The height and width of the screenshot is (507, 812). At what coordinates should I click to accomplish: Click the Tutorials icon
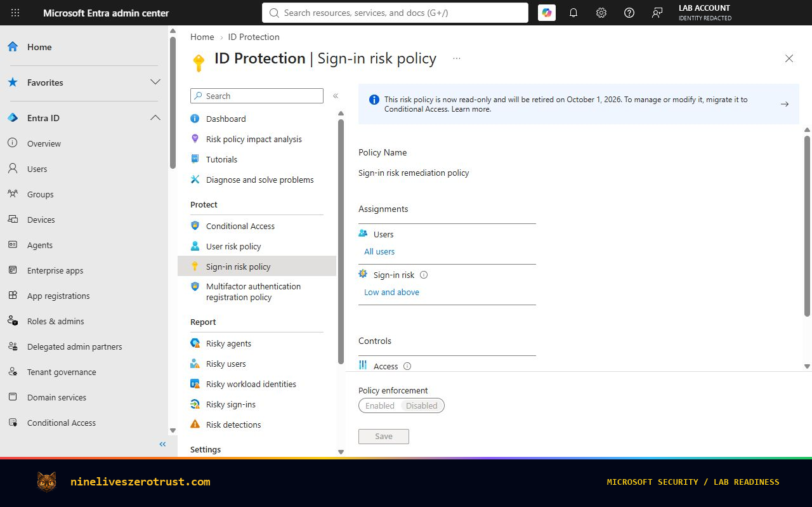[195, 159]
